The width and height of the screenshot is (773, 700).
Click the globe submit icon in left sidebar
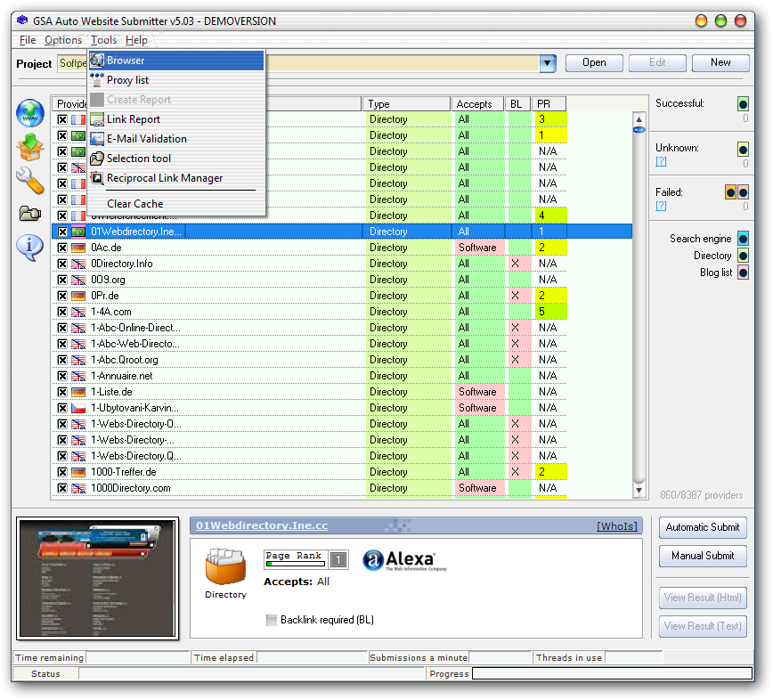click(30, 113)
